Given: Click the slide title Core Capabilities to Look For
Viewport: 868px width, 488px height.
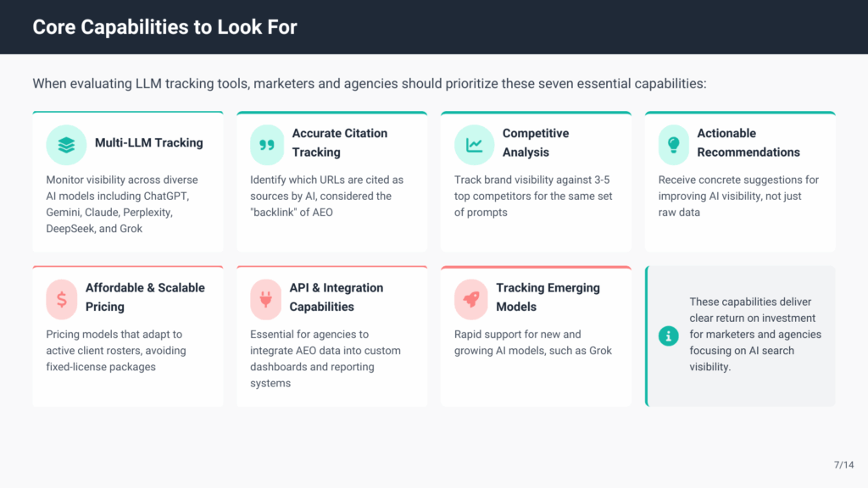Looking at the screenshot, I should point(164,27).
